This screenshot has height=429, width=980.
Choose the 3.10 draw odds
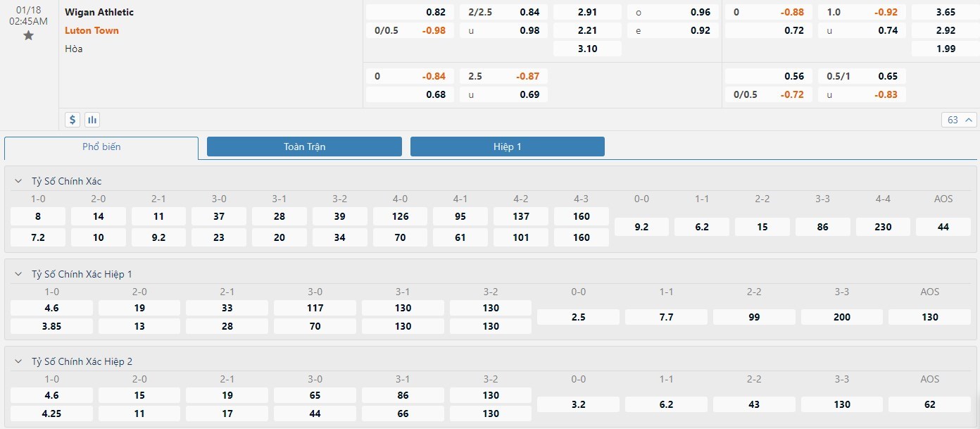(x=587, y=49)
